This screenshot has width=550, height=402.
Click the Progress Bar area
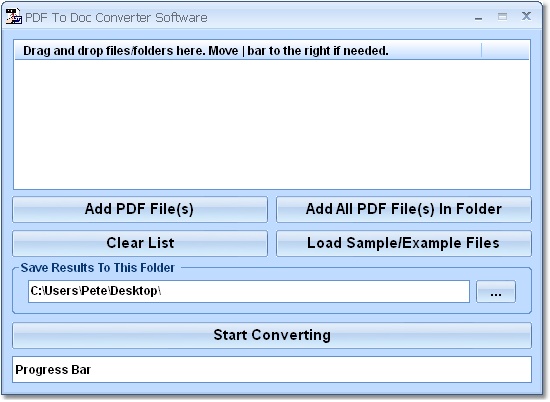point(272,369)
